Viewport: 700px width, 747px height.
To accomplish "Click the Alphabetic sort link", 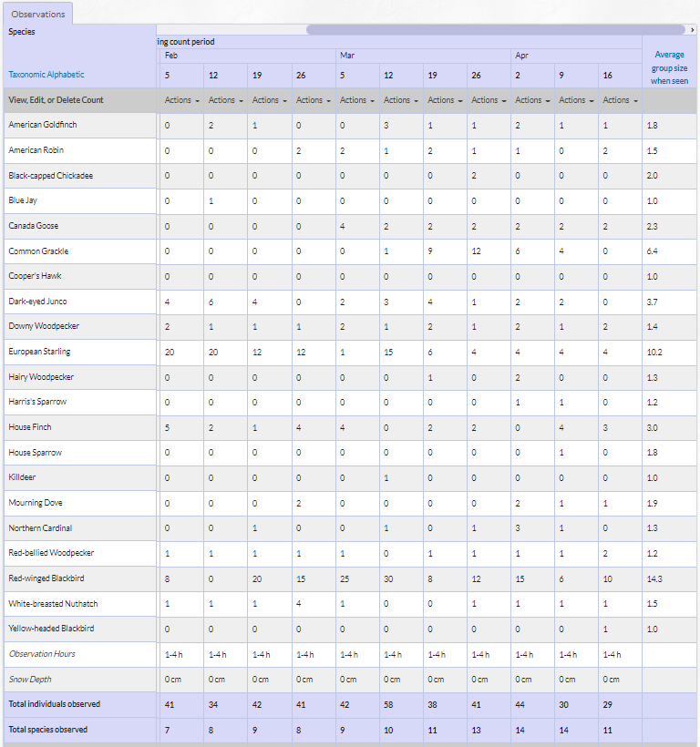I will pyautogui.click(x=64, y=75).
